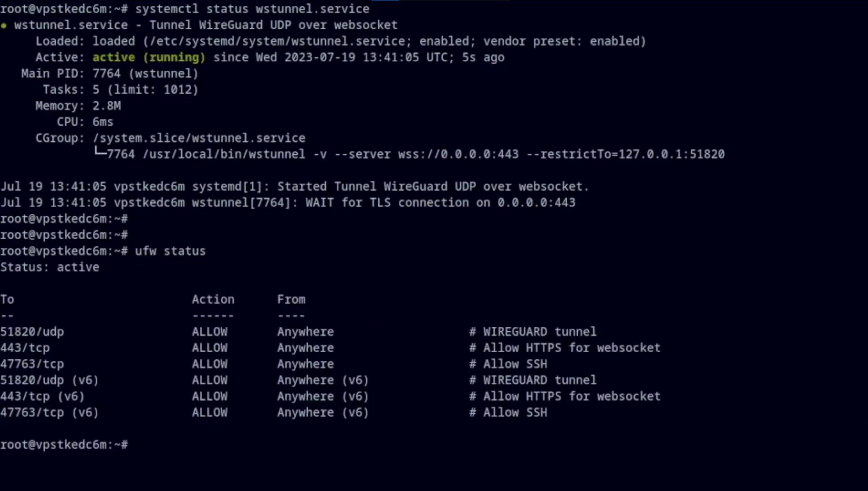Click the '# Allow SSH' comment on first SSH rule
The width and height of the screenshot is (868, 491).
[508, 364]
